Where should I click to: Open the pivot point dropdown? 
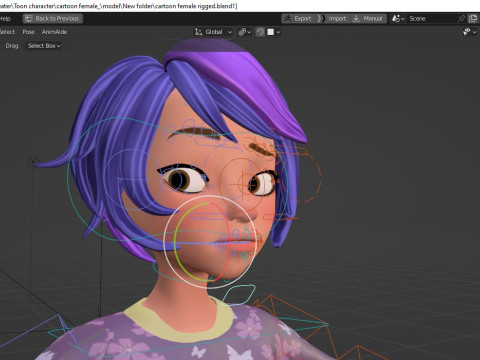click(244, 32)
